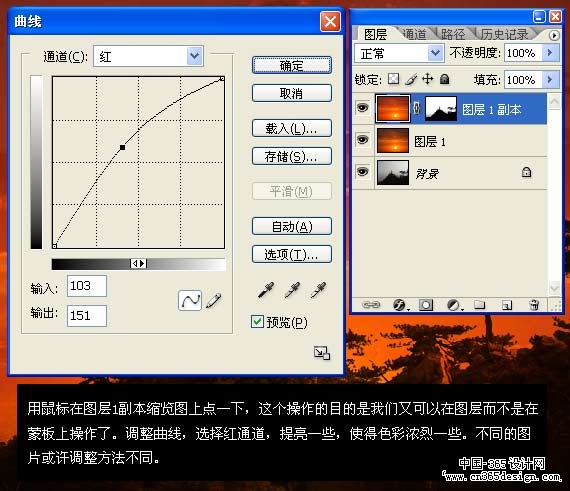Image resolution: width=570 pixels, height=491 pixels.
Task: Click the delete layer trash icon
Action: click(534, 305)
